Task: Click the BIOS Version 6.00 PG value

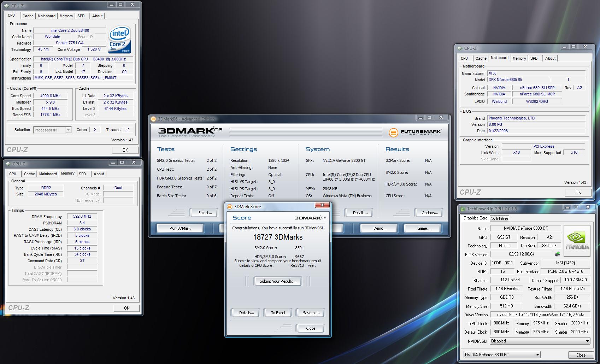Action: pos(536,124)
